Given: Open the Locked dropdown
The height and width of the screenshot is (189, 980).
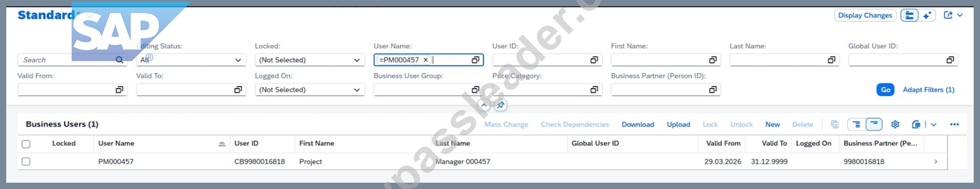Looking at the screenshot, I should click(x=310, y=60).
